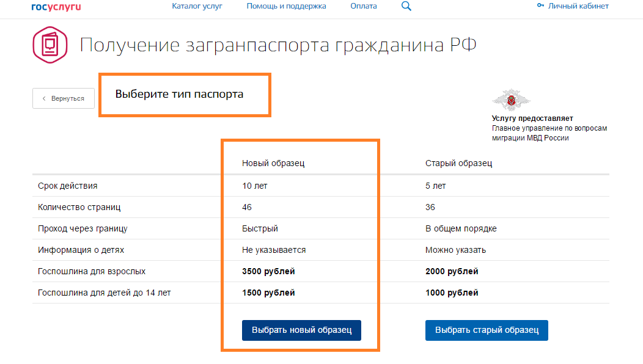
Task: Click the page title Получение загранпаспорта
Action: click(277, 45)
